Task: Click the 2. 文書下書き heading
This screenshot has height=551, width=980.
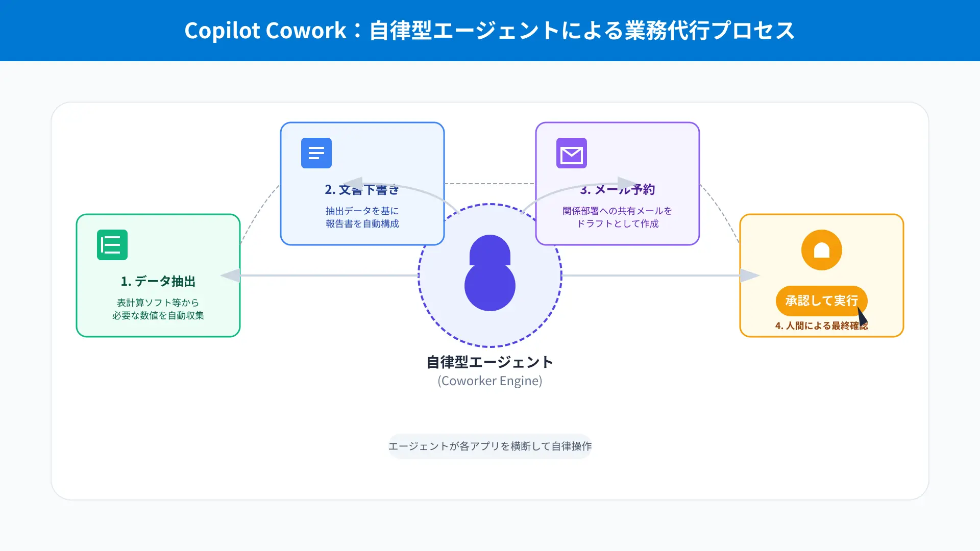Action: point(362,189)
